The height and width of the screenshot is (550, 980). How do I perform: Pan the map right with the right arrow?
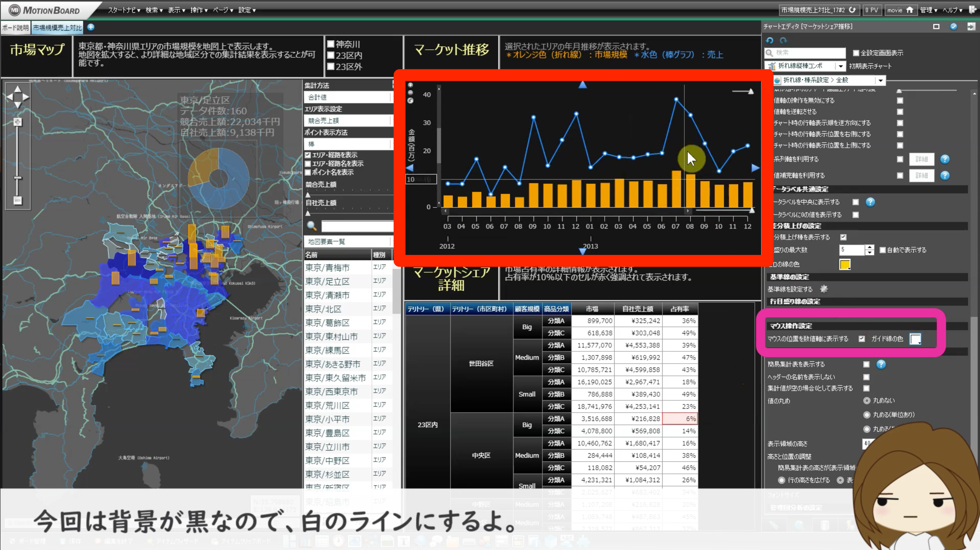tap(26, 97)
